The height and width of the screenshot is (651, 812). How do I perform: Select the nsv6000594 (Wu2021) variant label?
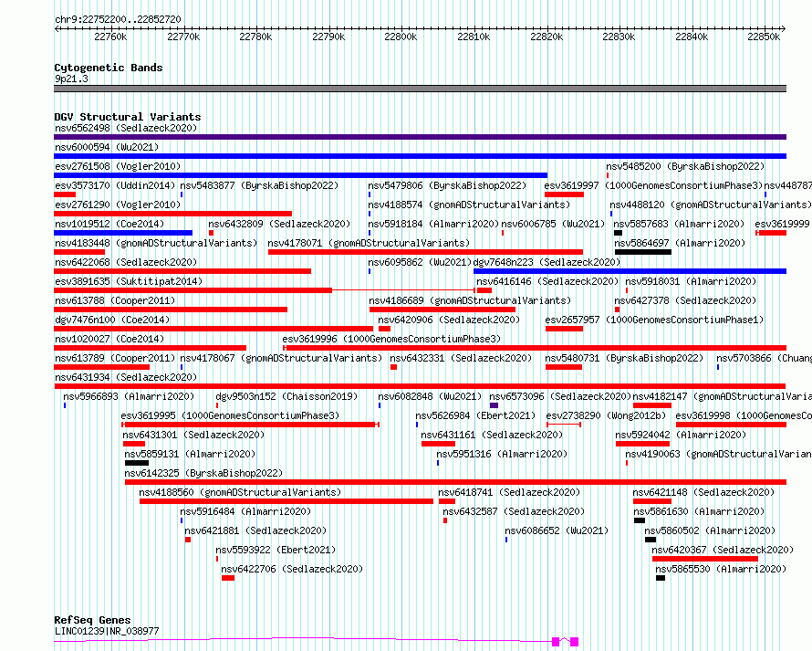click(107, 147)
